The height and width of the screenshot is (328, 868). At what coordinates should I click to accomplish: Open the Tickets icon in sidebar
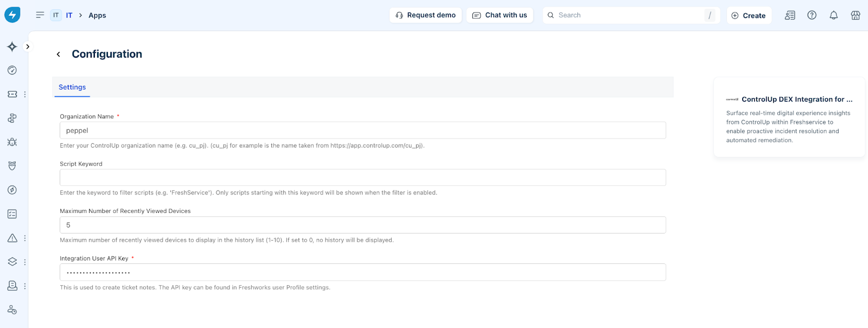[12, 94]
